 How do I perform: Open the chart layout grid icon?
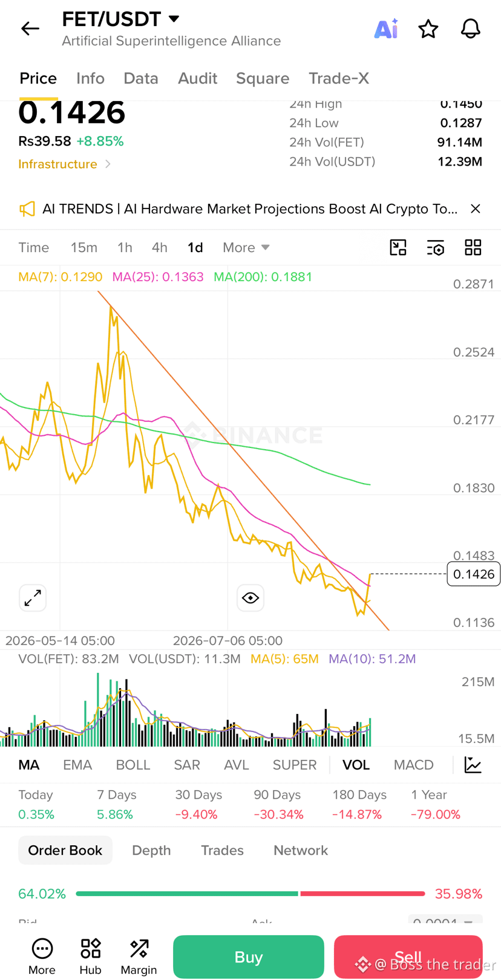pyautogui.click(x=473, y=247)
